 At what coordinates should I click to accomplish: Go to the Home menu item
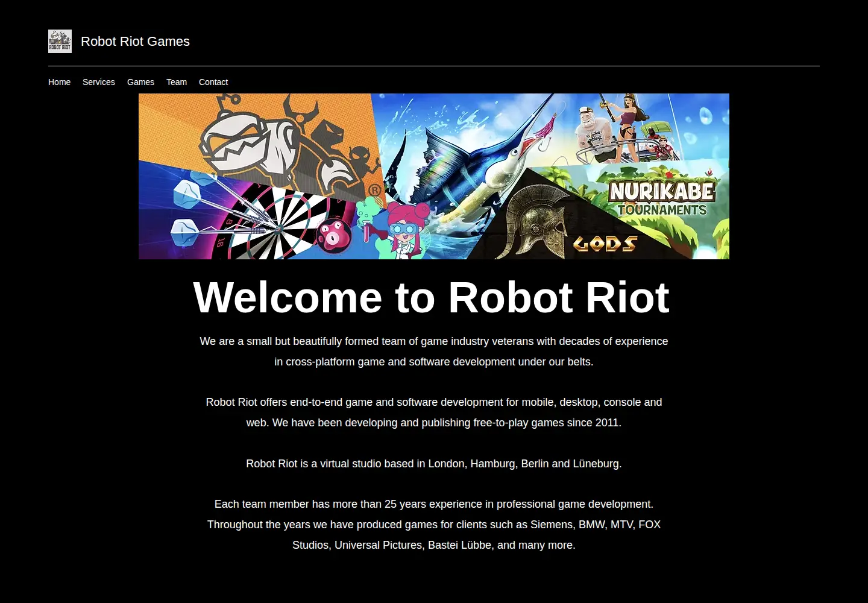[59, 82]
